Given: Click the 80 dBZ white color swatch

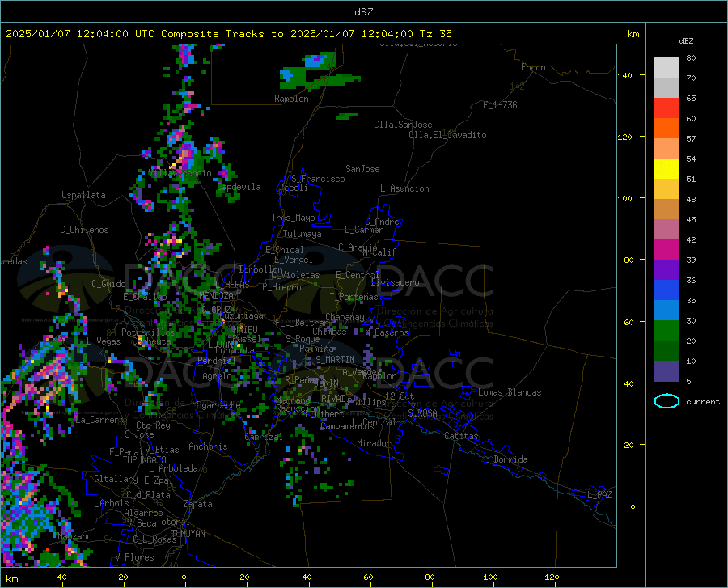Looking at the screenshot, I should (x=667, y=67).
